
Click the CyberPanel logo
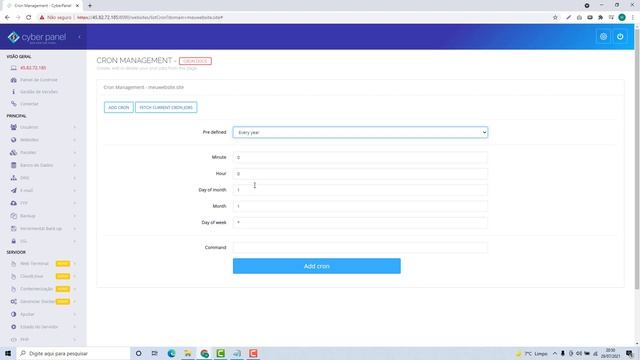pyautogui.click(x=37, y=37)
